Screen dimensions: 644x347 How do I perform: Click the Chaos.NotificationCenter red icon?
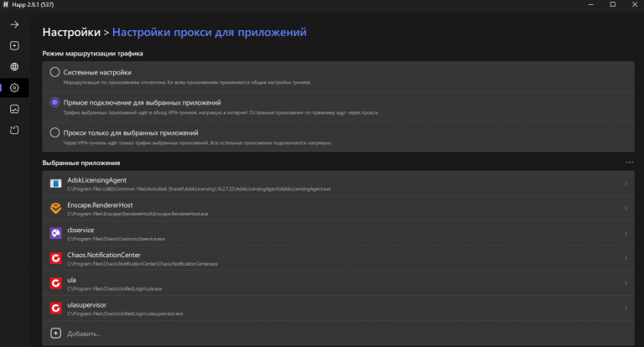[x=56, y=258]
